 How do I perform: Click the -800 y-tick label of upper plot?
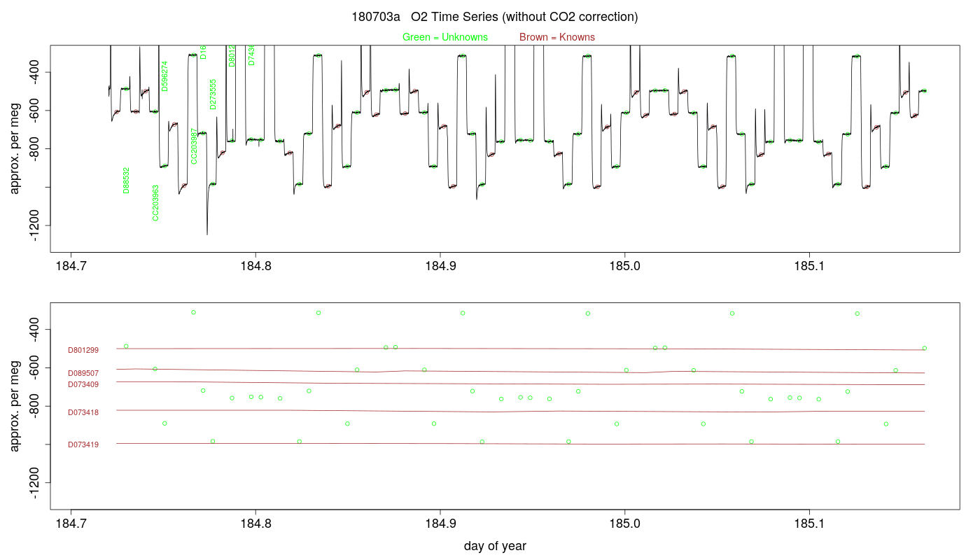point(36,149)
